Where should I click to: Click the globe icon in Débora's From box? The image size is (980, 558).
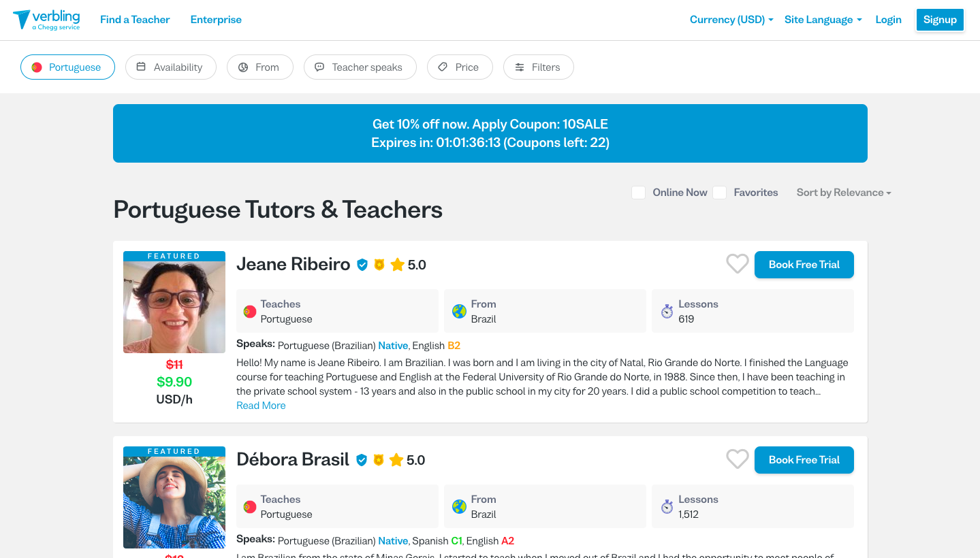click(x=459, y=507)
